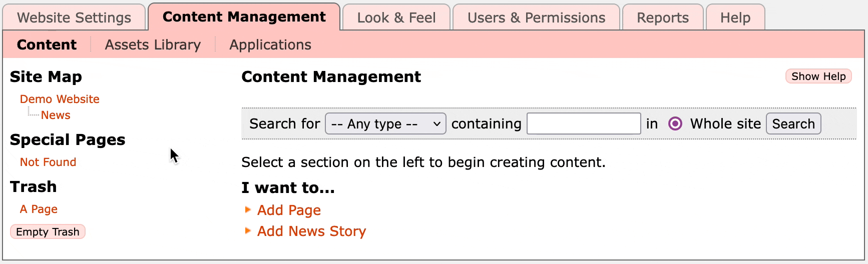Select Demo Website in the site map

tap(60, 99)
